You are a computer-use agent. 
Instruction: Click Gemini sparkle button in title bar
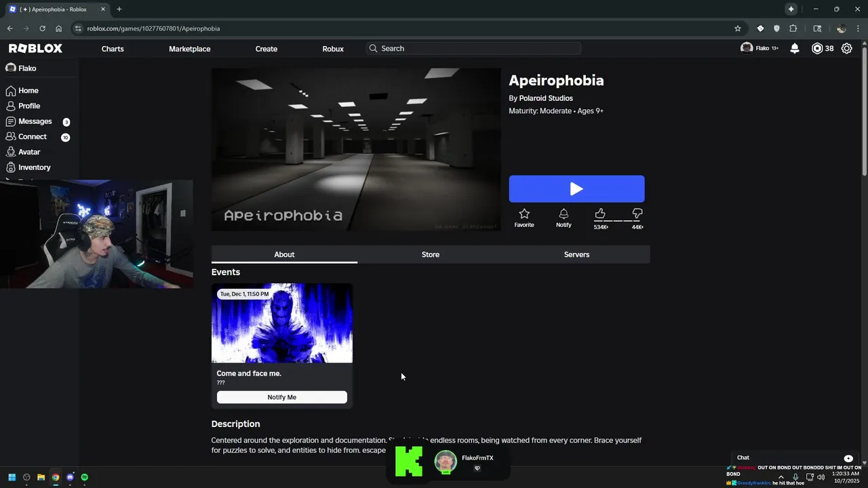791,9
